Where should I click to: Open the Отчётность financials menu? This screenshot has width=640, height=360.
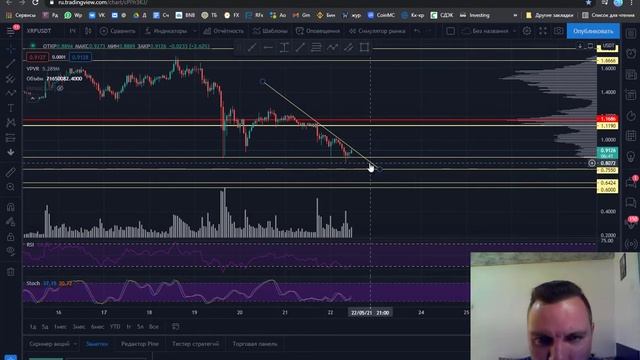[224, 31]
